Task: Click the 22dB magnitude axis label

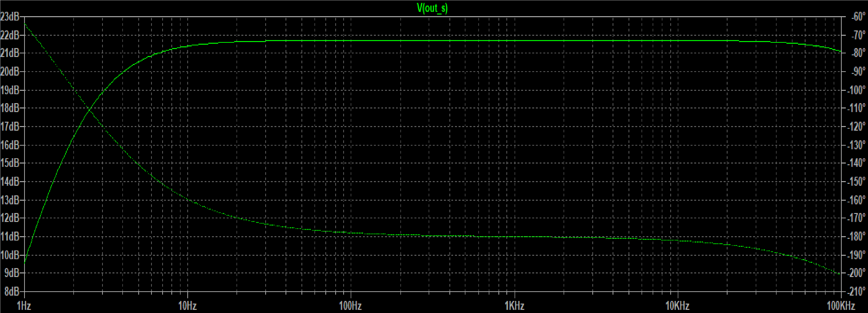Action: pos(10,35)
